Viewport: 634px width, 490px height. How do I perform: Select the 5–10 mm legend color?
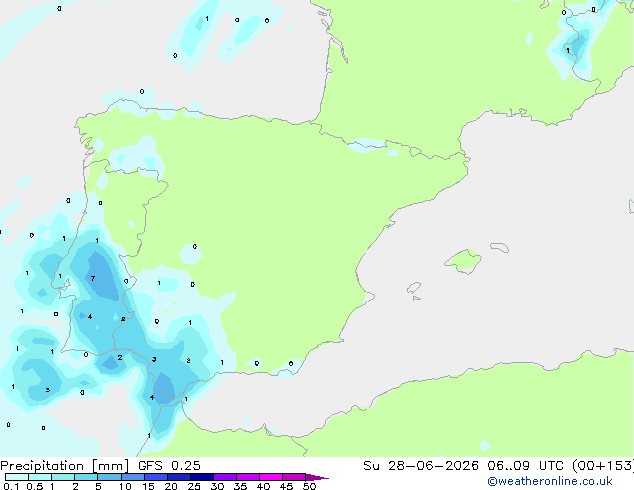point(109,477)
